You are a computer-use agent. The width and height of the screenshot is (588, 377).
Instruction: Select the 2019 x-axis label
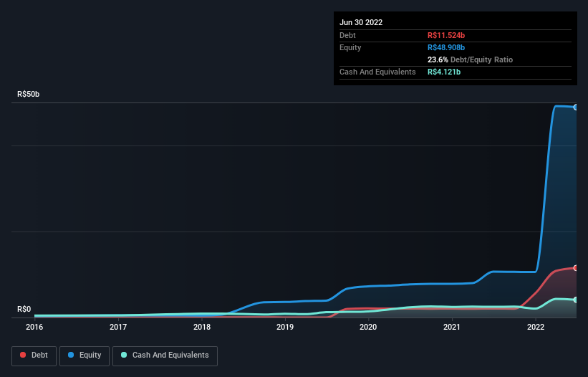click(285, 327)
